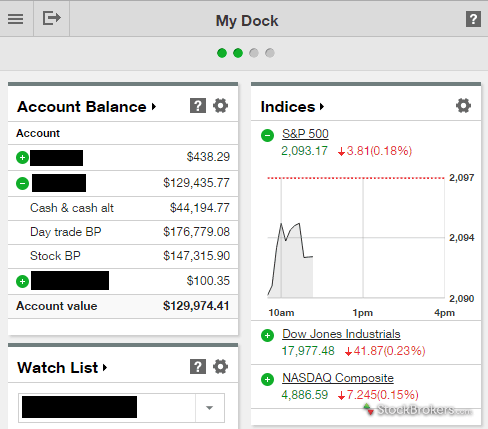The height and width of the screenshot is (429, 488).
Task: Select the Dow Jones change 41.87(0.23%)
Action: pyautogui.click(x=385, y=351)
